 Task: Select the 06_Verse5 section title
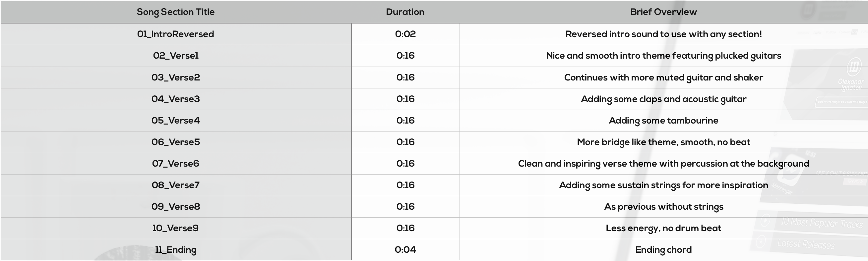click(x=175, y=142)
